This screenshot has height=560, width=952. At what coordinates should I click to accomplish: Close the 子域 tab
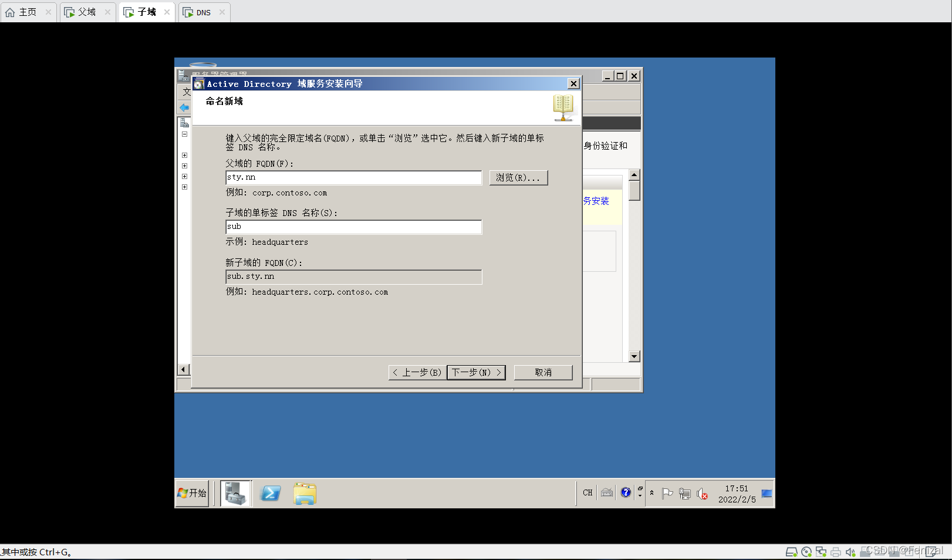167,12
